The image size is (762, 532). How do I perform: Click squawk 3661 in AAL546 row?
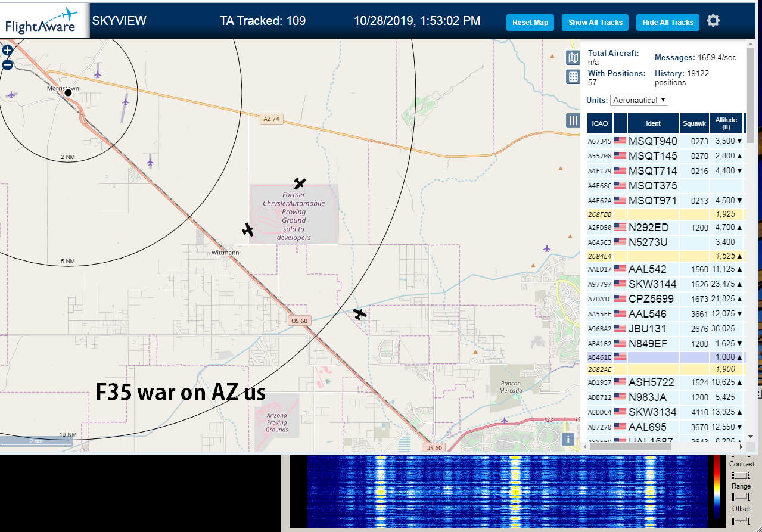point(700,314)
